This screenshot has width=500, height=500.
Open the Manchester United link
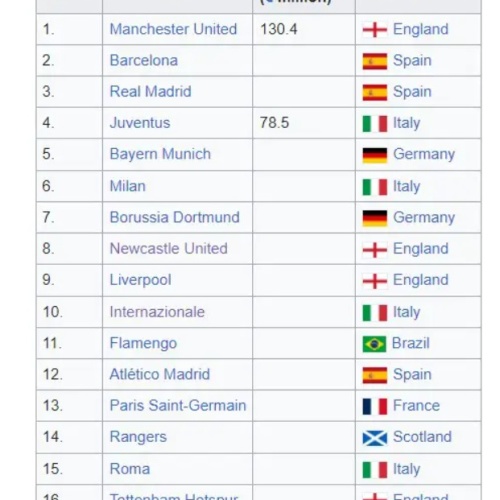pos(173,29)
